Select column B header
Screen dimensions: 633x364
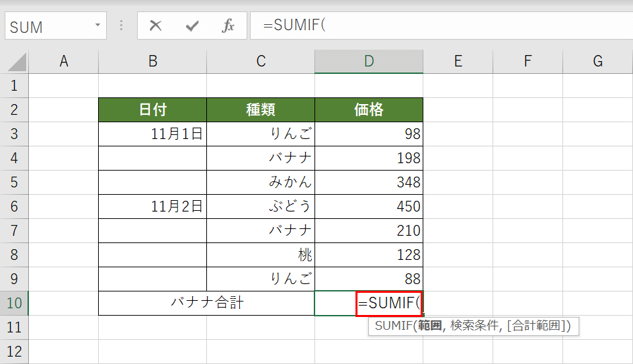[x=153, y=61]
